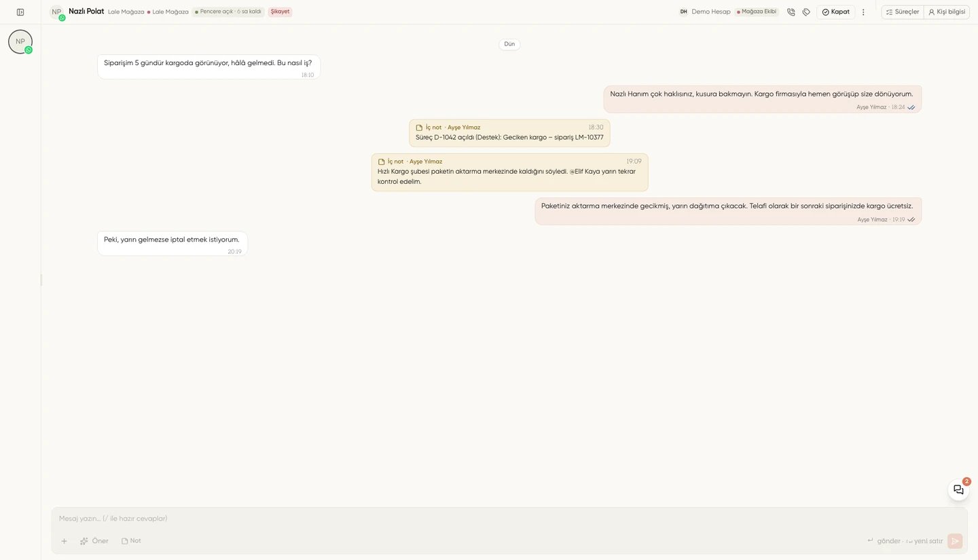Click the Şikayet tag in the header
The height and width of the screenshot is (560, 978).
[x=280, y=12]
